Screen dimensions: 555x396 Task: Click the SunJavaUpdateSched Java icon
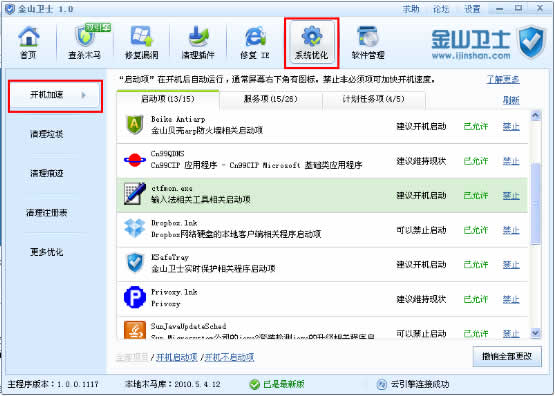click(135, 330)
